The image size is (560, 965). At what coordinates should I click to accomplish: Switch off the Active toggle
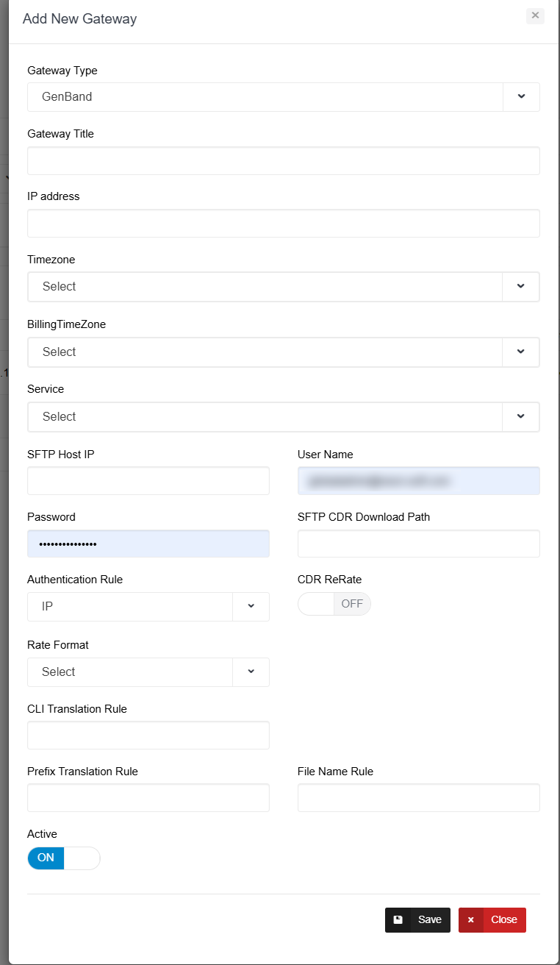pyautogui.click(x=64, y=858)
